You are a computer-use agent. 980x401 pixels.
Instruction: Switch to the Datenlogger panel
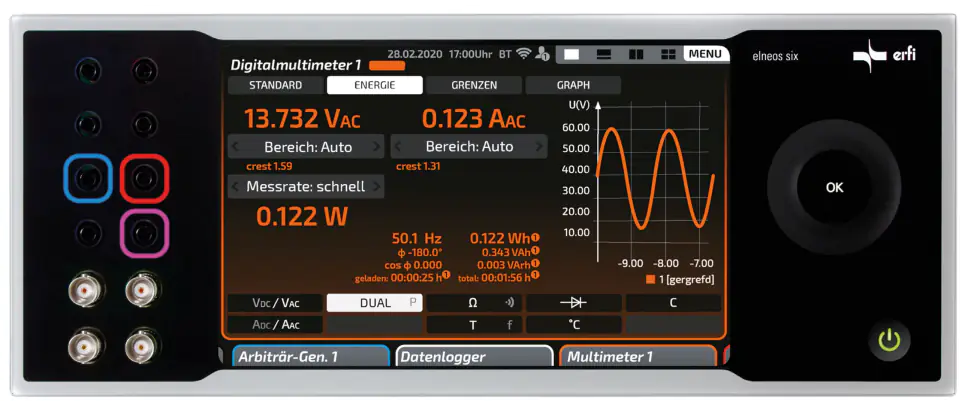click(474, 357)
